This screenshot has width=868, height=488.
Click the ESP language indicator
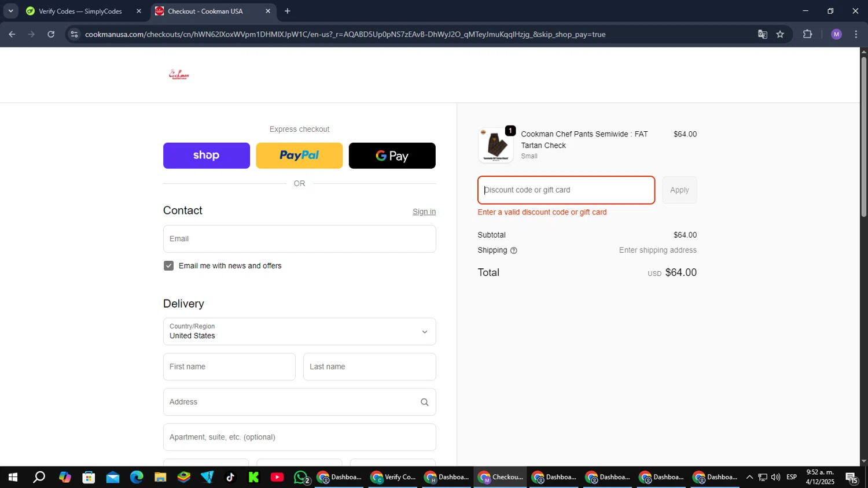point(792,478)
